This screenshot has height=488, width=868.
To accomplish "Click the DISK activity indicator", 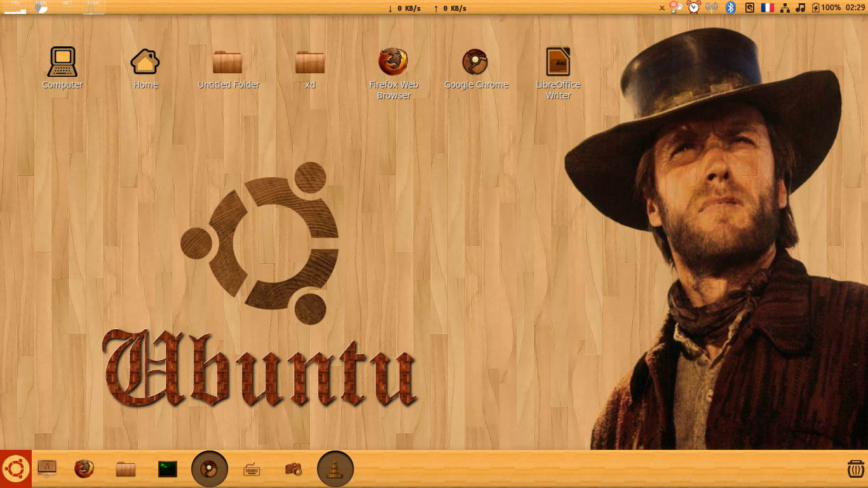I will click(93, 7).
